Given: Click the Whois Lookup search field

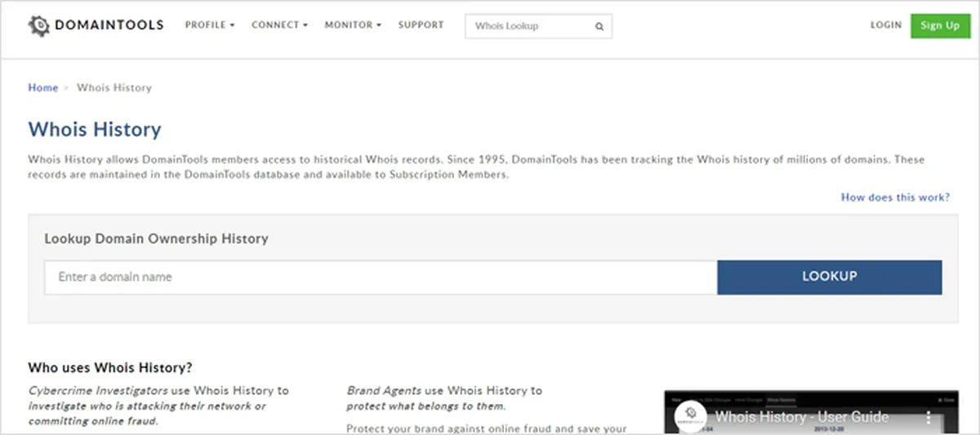Looking at the screenshot, I should tap(538, 26).
